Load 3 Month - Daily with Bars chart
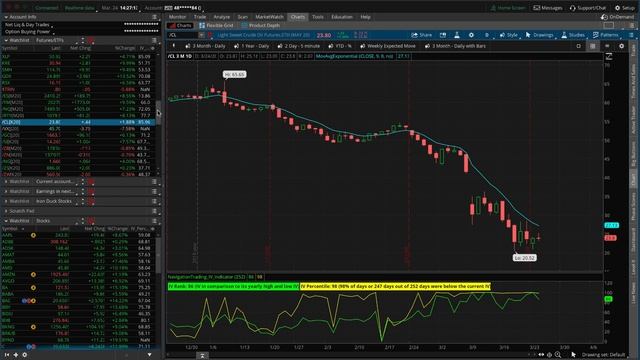The width and height of the screenshot is (640, 360). (x=455, y=46)
